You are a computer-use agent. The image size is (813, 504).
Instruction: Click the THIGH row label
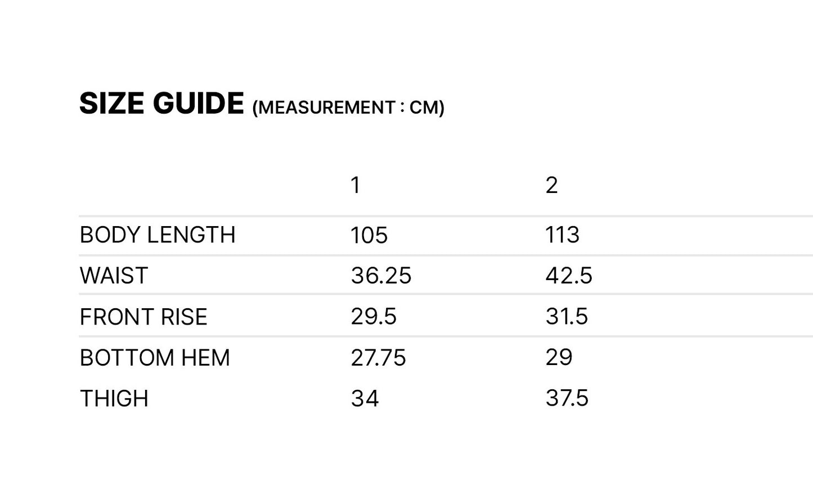[114, 399]
